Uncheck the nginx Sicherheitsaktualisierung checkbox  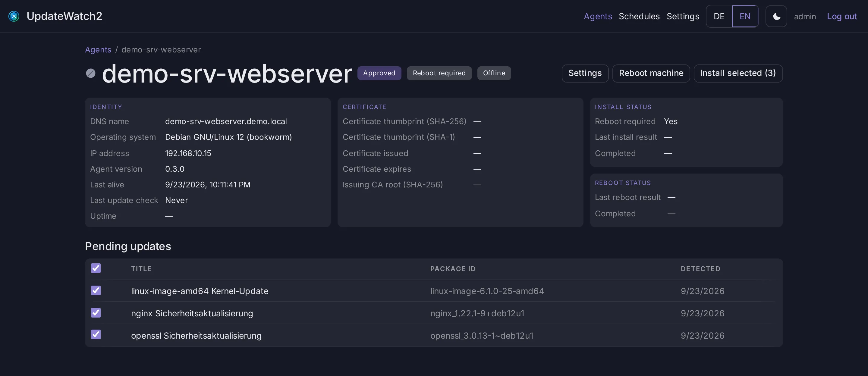coord(96,313)
